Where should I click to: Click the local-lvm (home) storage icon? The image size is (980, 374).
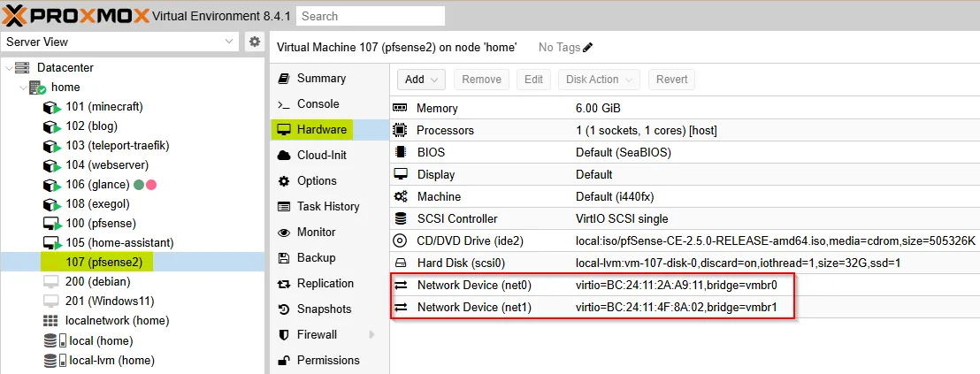(51, 360)
